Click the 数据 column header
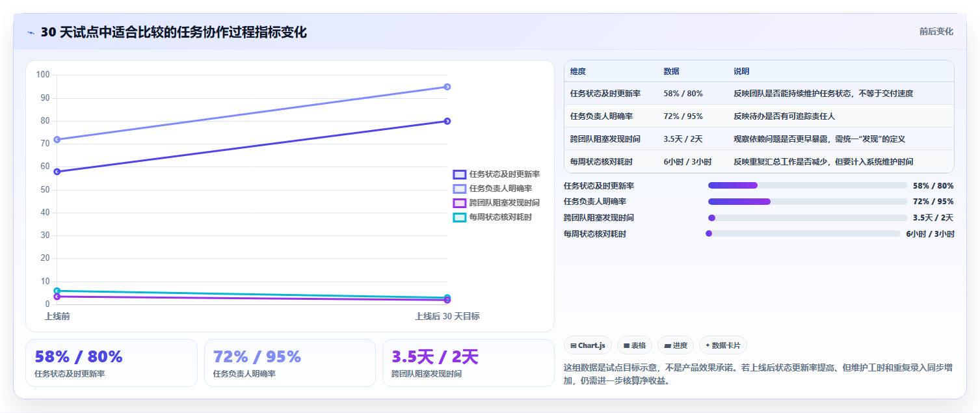The image size is (980, 413). click(672, 72)
